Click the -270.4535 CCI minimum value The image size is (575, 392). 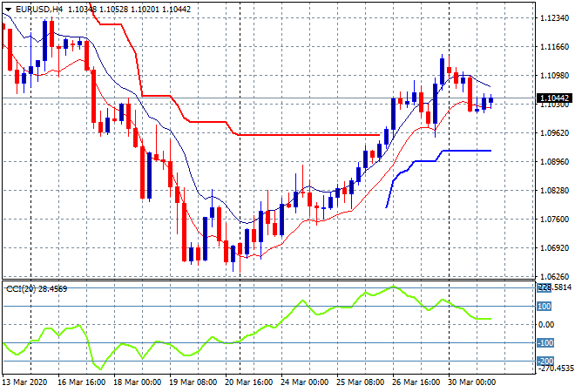point(555,368)
